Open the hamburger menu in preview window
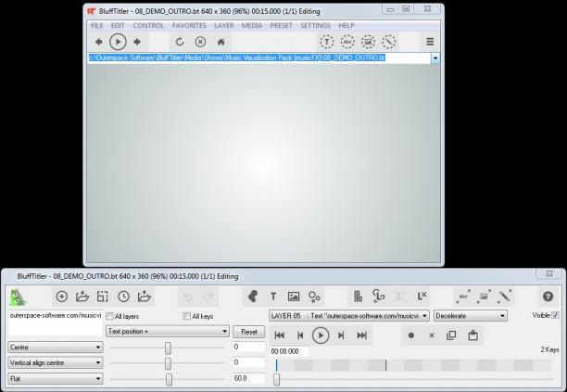The image size is (567, 392). pos(430,42)
